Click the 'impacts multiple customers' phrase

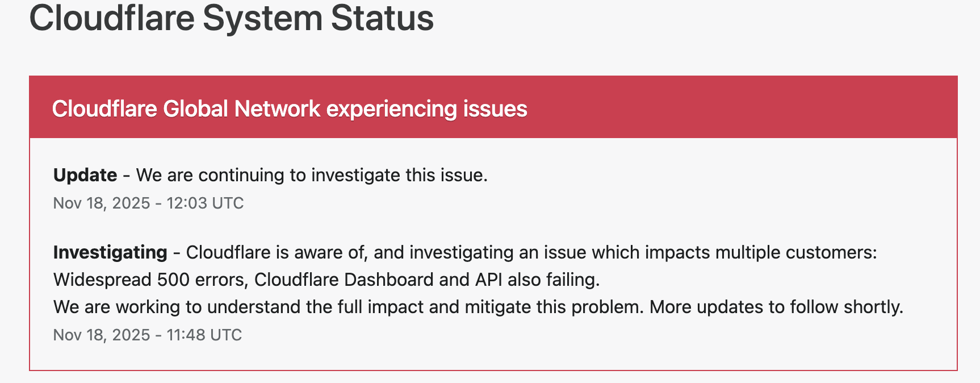click(761, 252)
